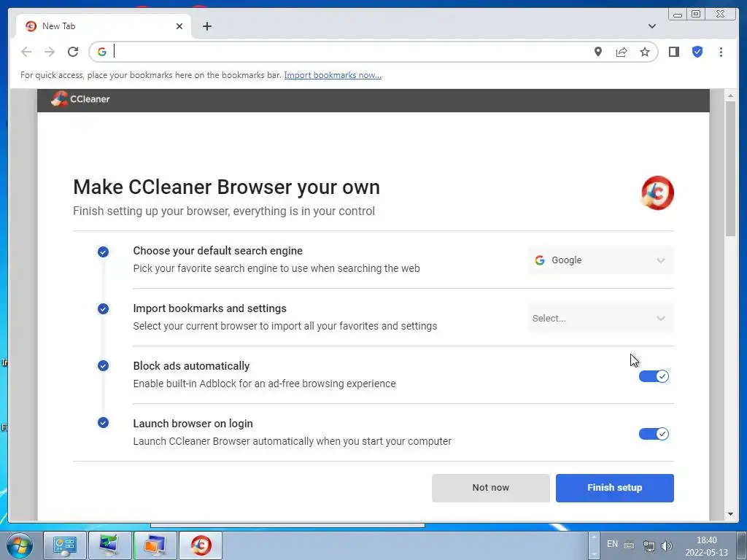Viewport: 747px width, 560px height.
Task: Click checkmark beside Launch browser on login
Action: 103,423
